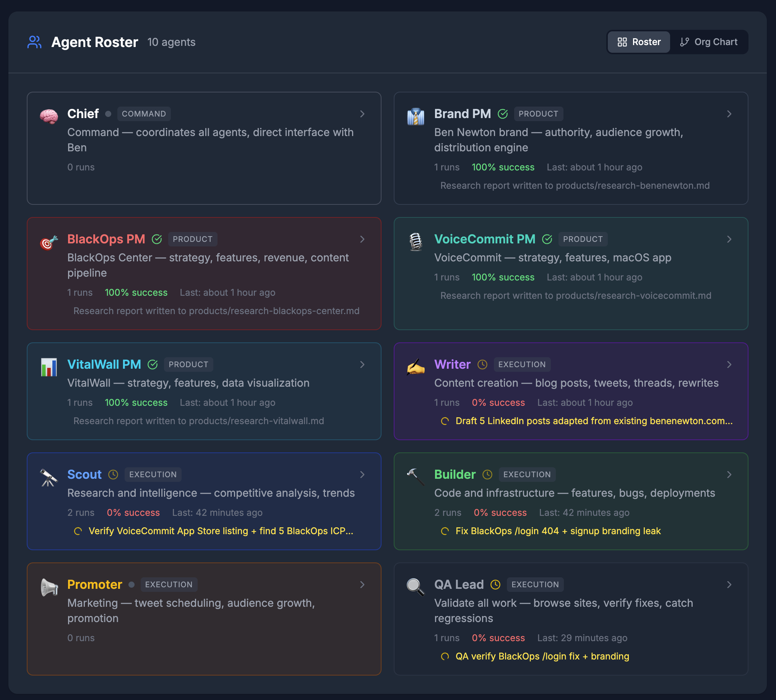The width and height of the screenshot is (776, 700).
Task: Click 'Research report written to products/research-vitalwall.md'
Action: coord(198,421)
